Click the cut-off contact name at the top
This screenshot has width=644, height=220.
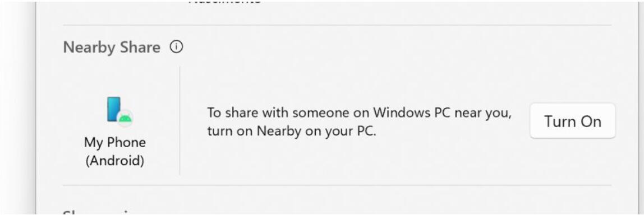tap(224, 2)
